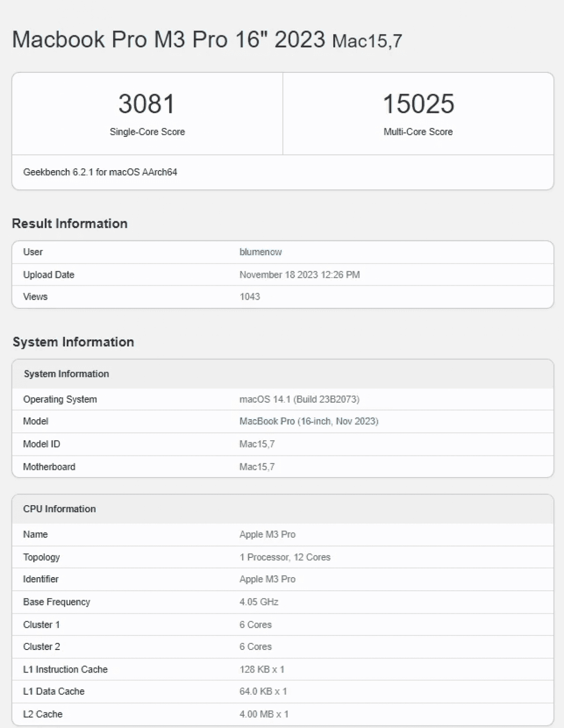Image resolution: width=564 pixels, height=728 pixels.
Task: Click the "L1 Instruction Cache" row label
Action: pyautogui.click(x=65, y=669)
